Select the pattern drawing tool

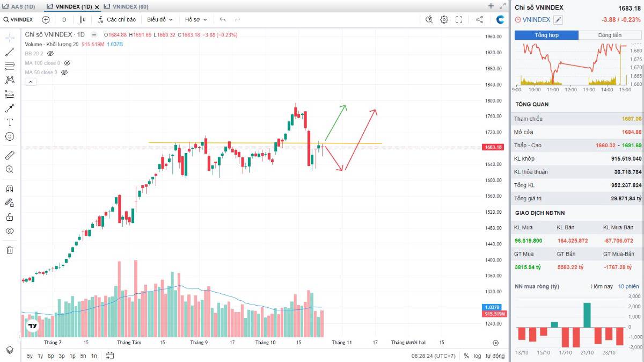[10, 80]
